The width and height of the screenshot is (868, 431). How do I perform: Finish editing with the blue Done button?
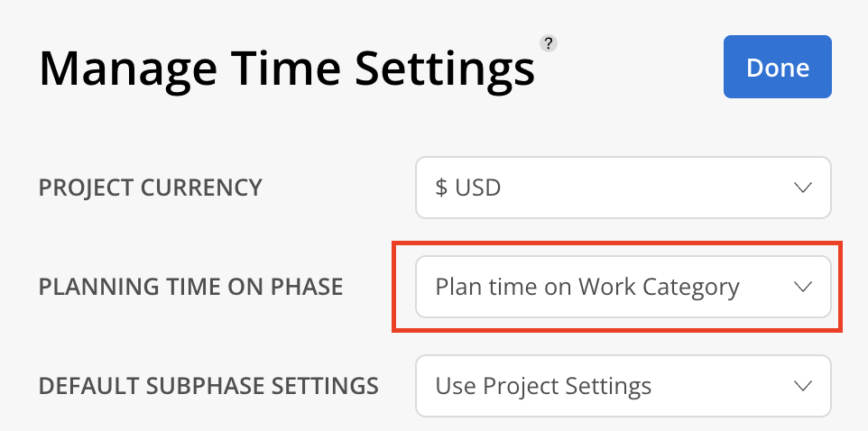(x=777, y=67)
